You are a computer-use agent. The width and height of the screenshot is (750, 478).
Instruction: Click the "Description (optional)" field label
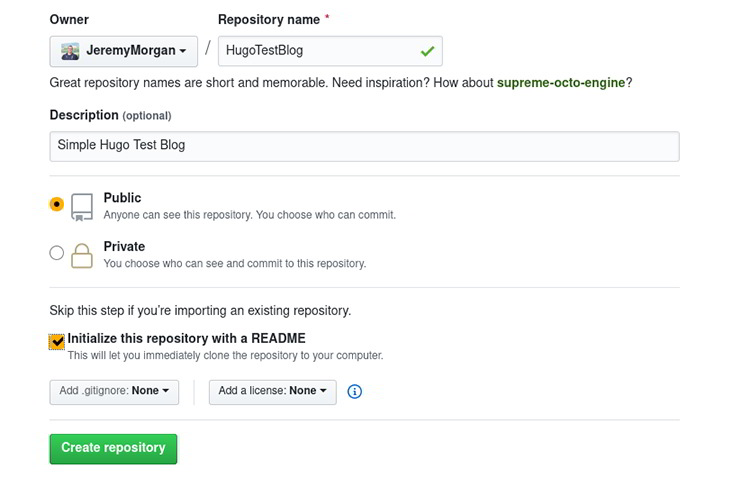pos(110,115)
